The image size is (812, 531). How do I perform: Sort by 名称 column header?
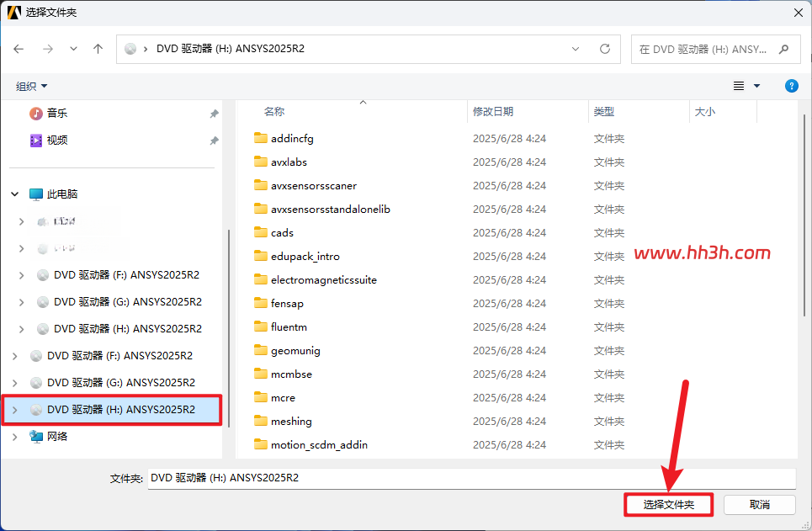coord(274,111)
